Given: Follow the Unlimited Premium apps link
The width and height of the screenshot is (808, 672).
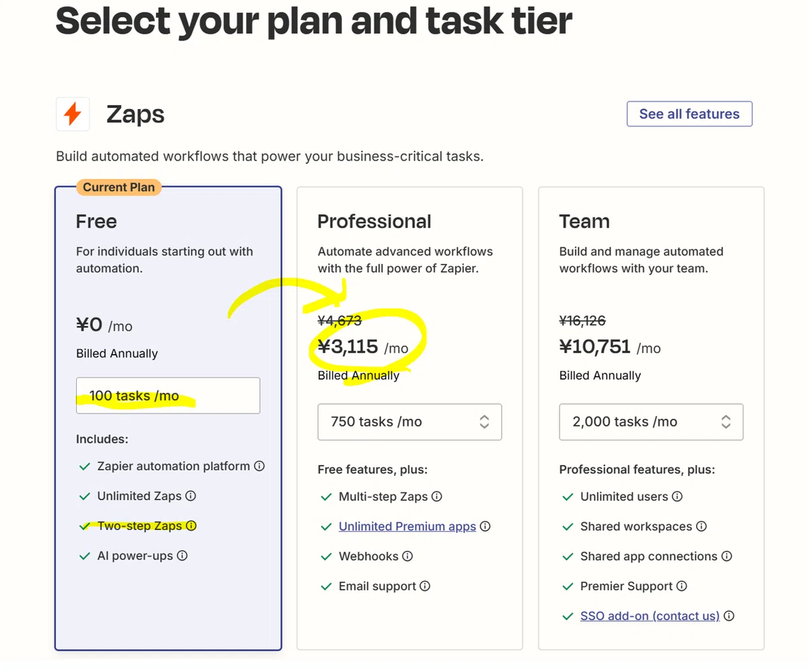Looking at the screenshot, I should coord(407,527).
